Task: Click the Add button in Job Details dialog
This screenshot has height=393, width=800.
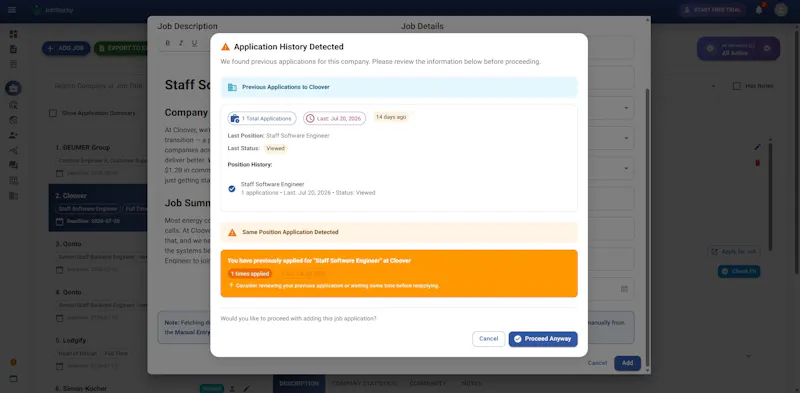Action: pyautogui.click(x=628, y=363)
